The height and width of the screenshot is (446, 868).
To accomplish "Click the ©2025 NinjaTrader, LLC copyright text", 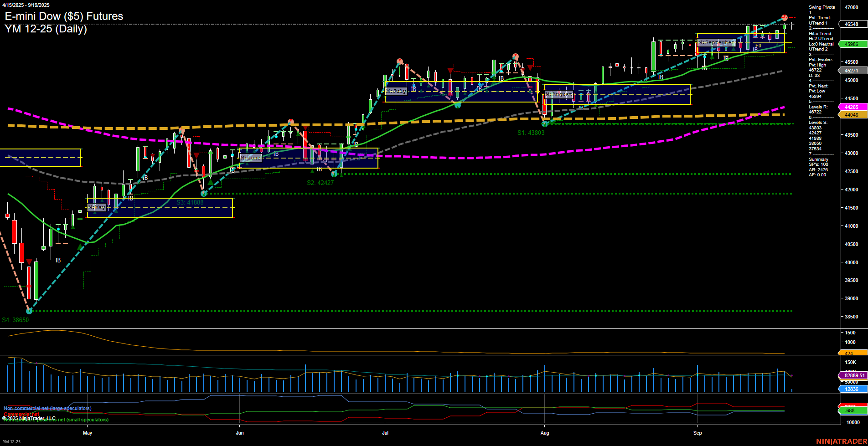I will 29,418.
